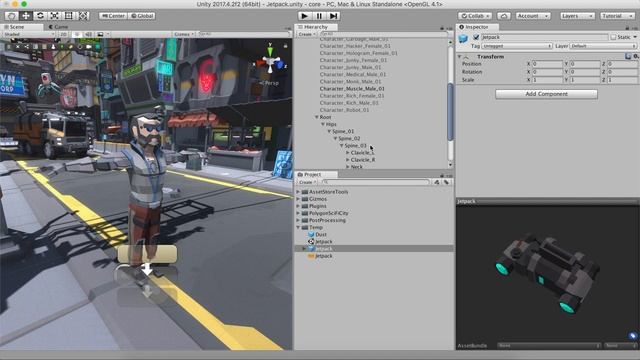The width and height of the screenshot is (640, 360).
Task: Toggle scene gizmo rotation lock
Action: 285,46
